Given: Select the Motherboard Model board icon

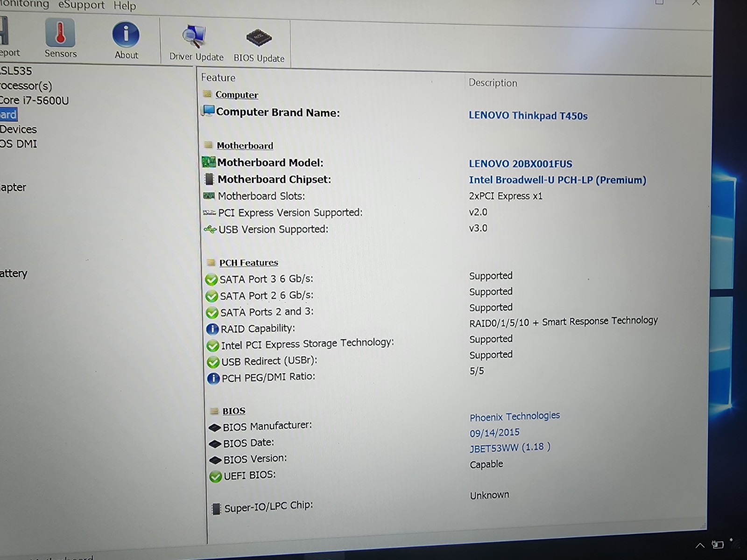Looking at the screenshot, I should click(x=208, y=162).
